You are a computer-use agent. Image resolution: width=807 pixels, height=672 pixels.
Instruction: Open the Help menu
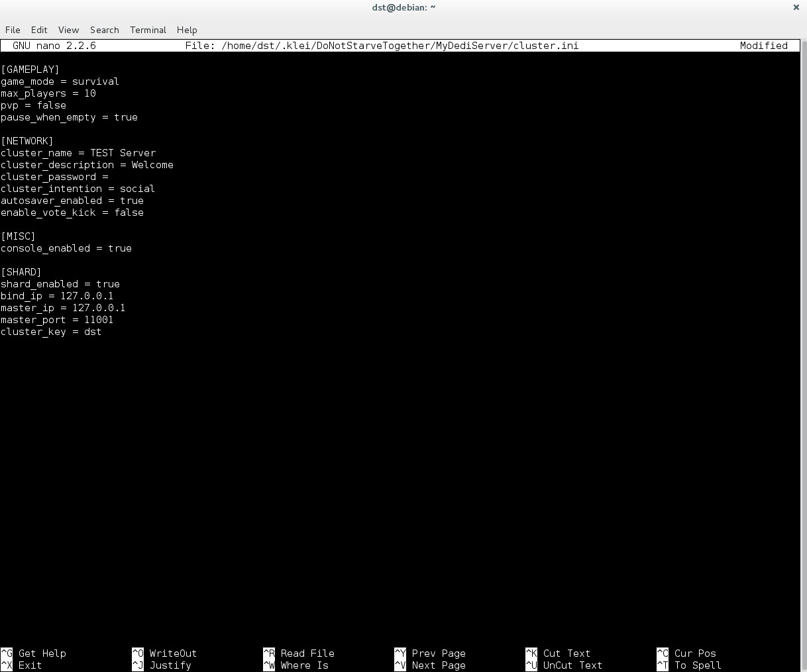(187, 30)
